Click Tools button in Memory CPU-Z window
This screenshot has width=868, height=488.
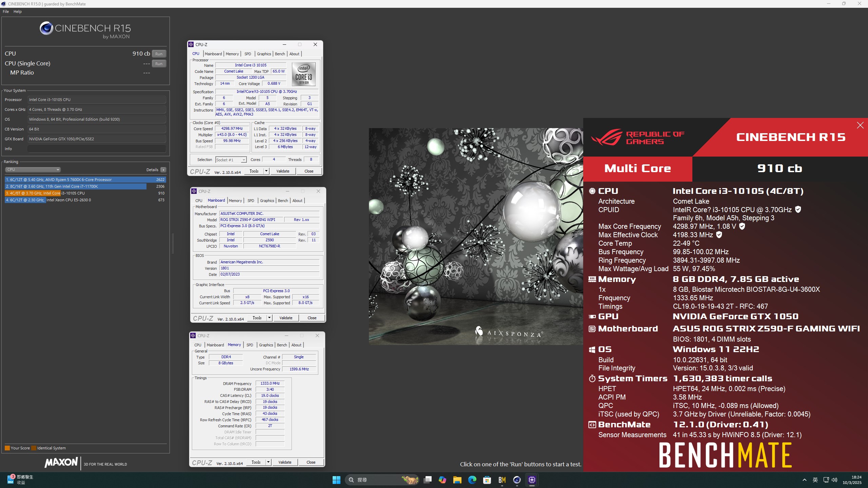(256, 462)
